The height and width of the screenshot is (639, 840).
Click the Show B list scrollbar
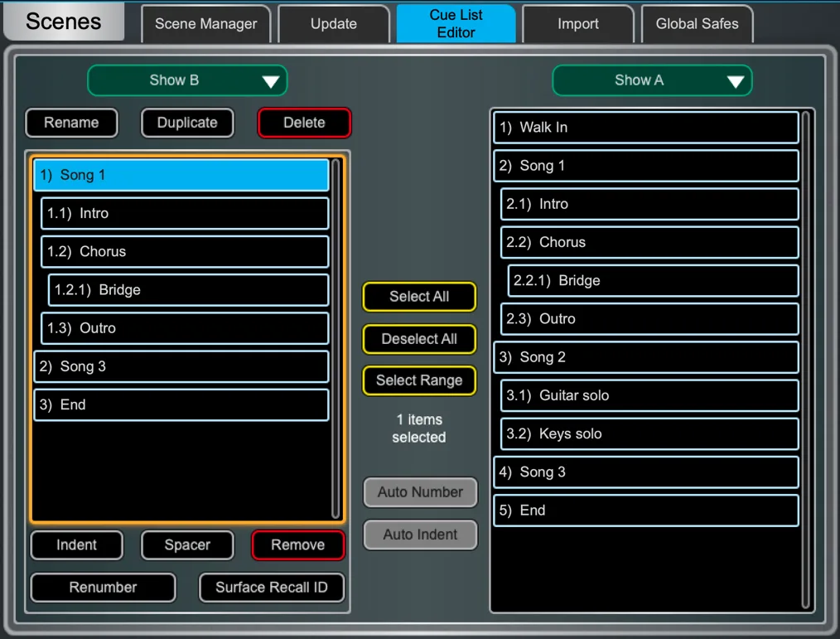click(x=336, y=339)
